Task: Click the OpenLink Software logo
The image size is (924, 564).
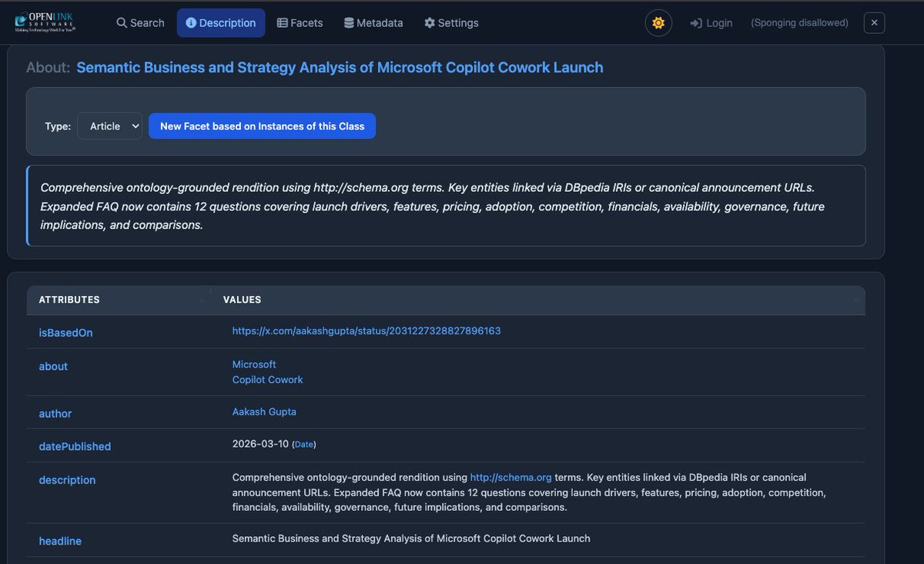Action: point(43,23)
